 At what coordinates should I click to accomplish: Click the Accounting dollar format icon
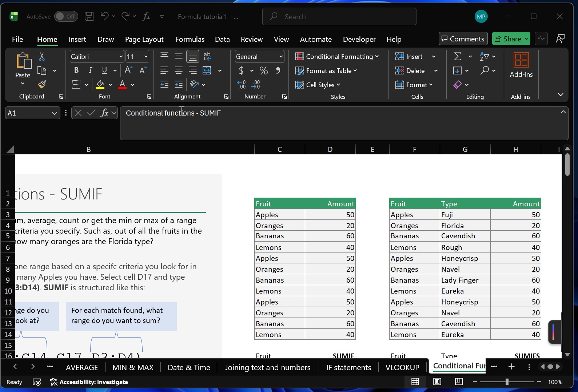[241, 70]
